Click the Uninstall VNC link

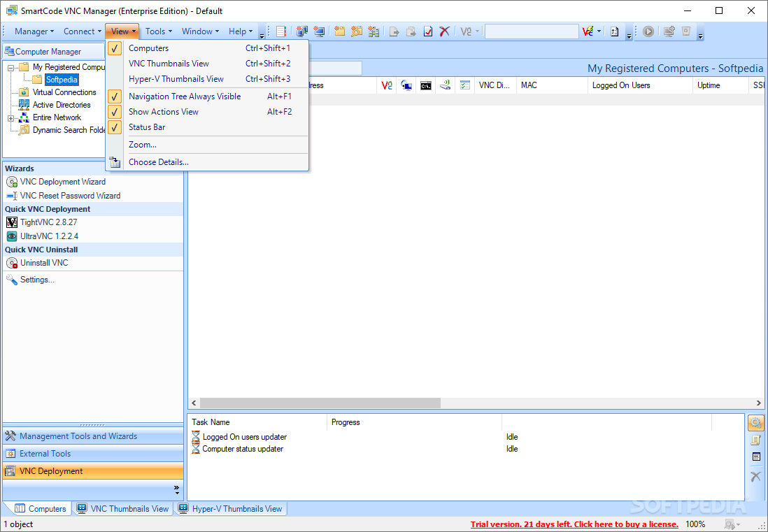pos(37,263)
